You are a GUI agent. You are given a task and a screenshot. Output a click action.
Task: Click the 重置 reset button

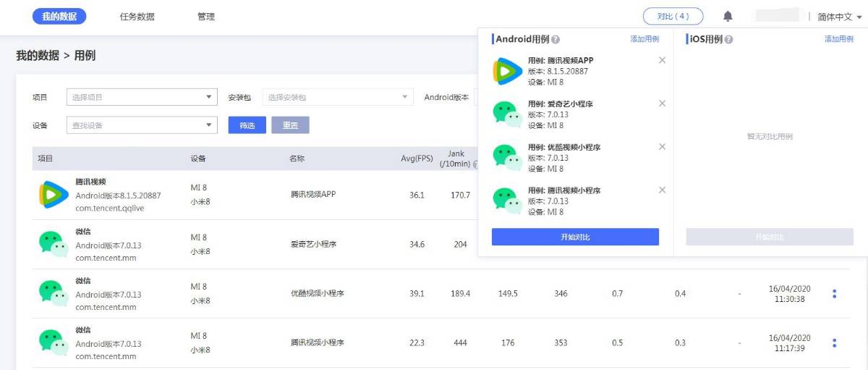click(x=290, y=125)
